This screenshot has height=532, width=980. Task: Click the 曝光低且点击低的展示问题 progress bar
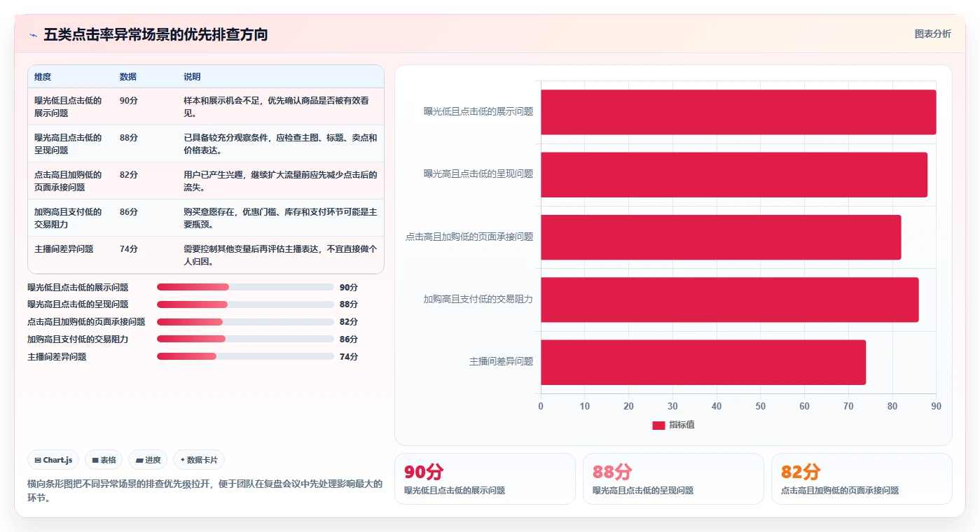[245, 287]
